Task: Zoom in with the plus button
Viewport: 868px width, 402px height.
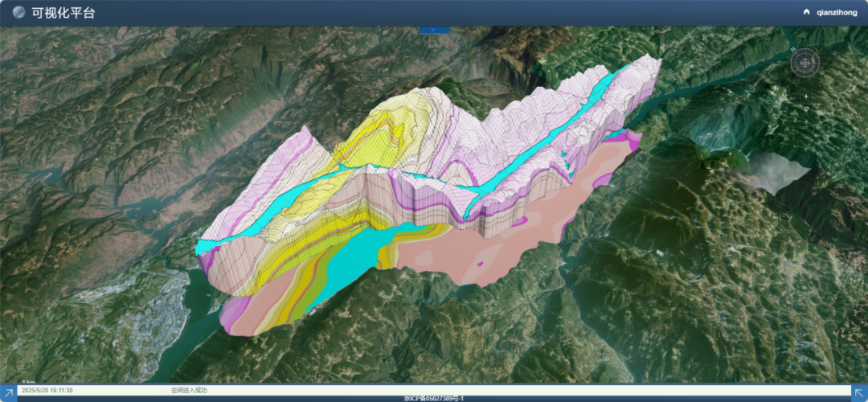Action: pyautogui.click(x=805, y=96)
